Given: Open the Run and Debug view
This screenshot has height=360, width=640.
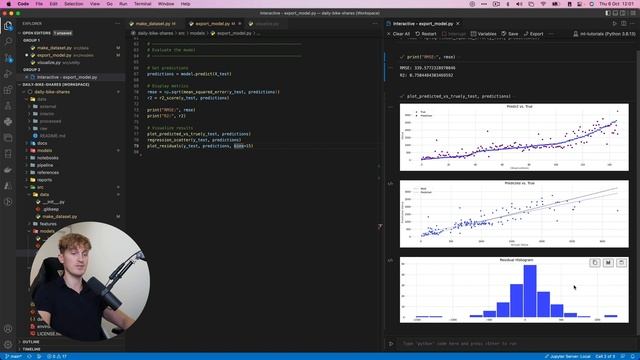Looking at the screenshot, I should pyautogui.click(x=8, y=74).
